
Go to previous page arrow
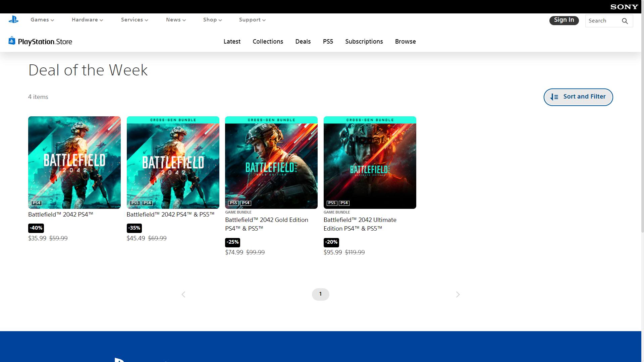tap(183, 295)
